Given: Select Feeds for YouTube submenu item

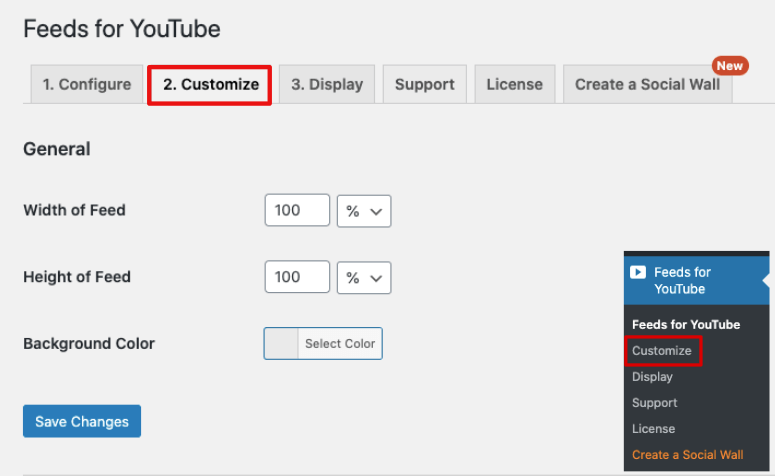Looking at the screenshot, I should coord(686,324).
